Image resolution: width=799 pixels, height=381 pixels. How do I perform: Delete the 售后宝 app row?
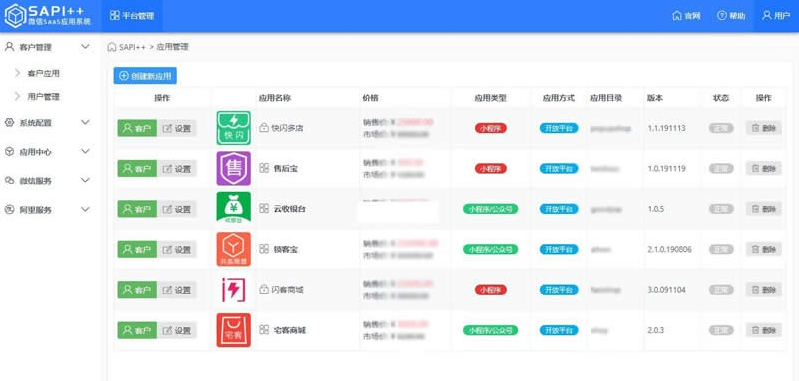click(x=764, y=169)
